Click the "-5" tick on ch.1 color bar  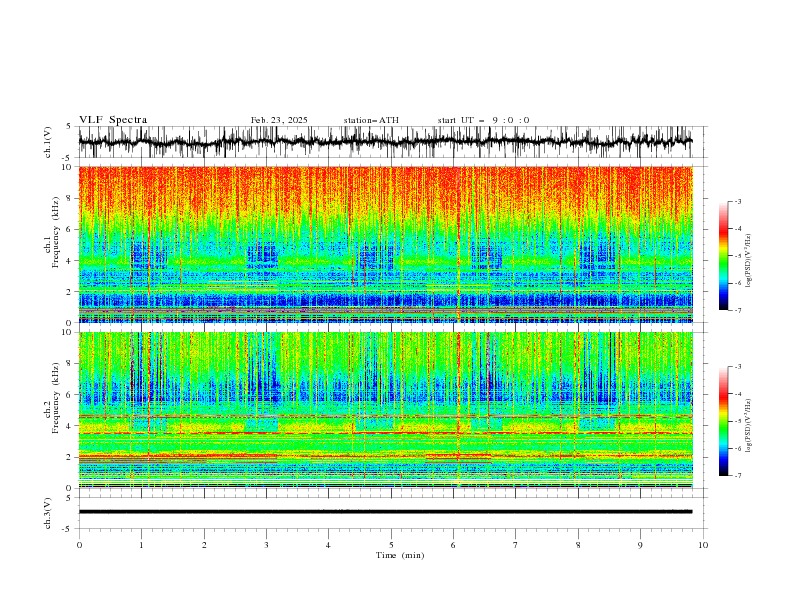[x=737, y=256]
